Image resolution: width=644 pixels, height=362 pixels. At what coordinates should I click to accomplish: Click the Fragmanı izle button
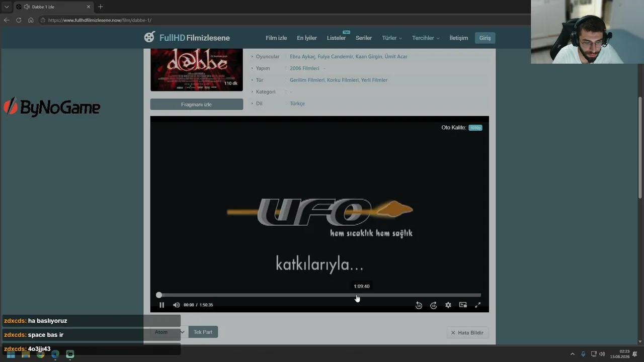click(x=196, y=104)
